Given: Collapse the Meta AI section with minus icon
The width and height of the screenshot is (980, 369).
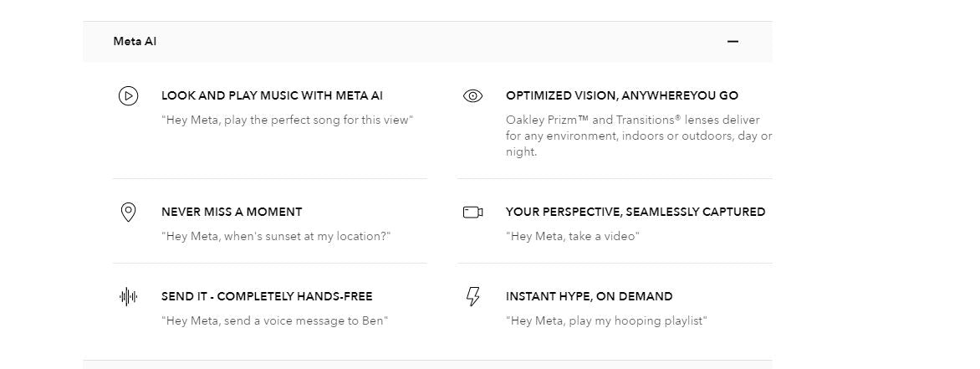Looking at the screenshot, I should pos(732,42).
